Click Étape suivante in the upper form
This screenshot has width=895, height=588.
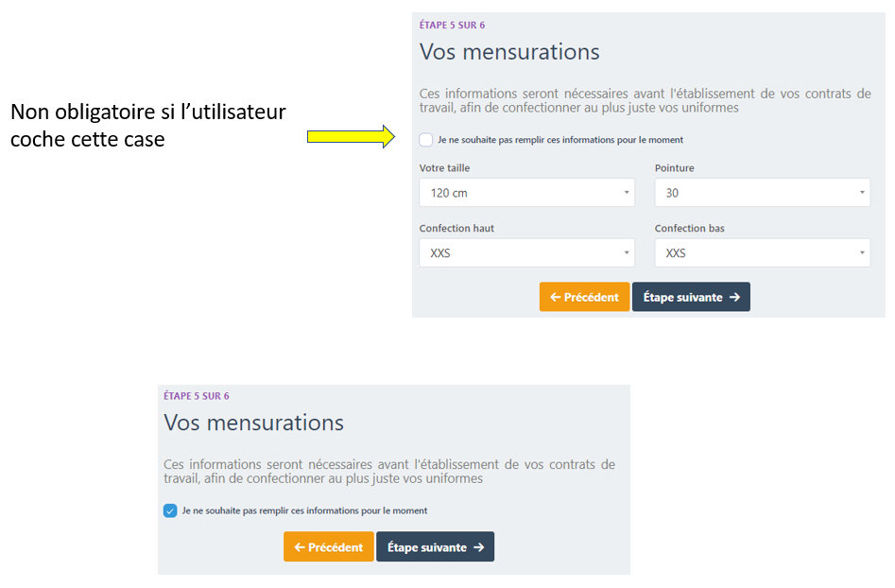coord(691,297)
